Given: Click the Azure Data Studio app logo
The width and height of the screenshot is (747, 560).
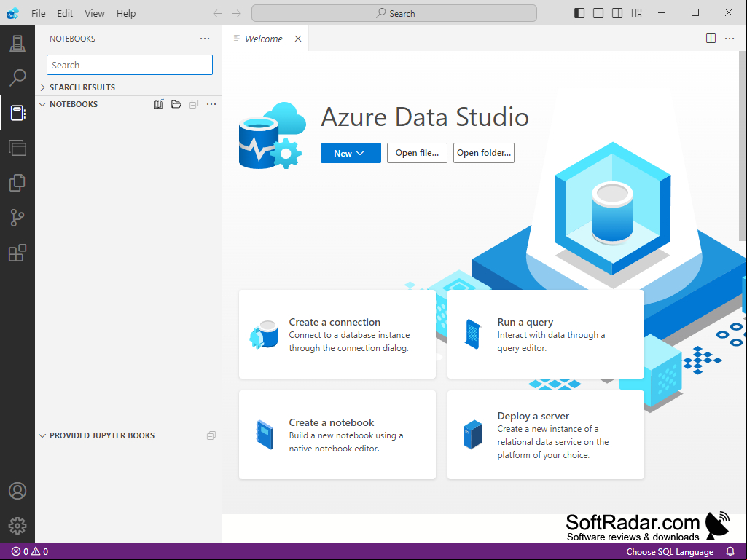Looking at the screenshot, I should coord(13,13).
